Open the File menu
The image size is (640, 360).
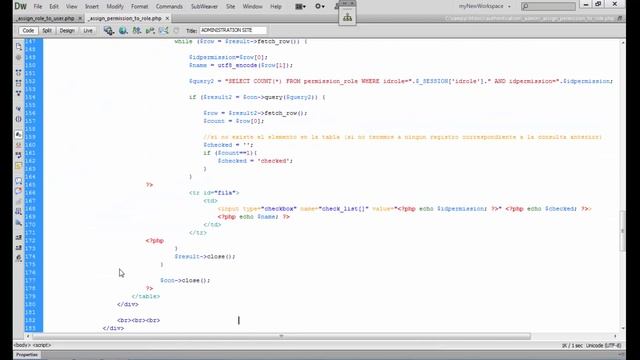point(38,7)
